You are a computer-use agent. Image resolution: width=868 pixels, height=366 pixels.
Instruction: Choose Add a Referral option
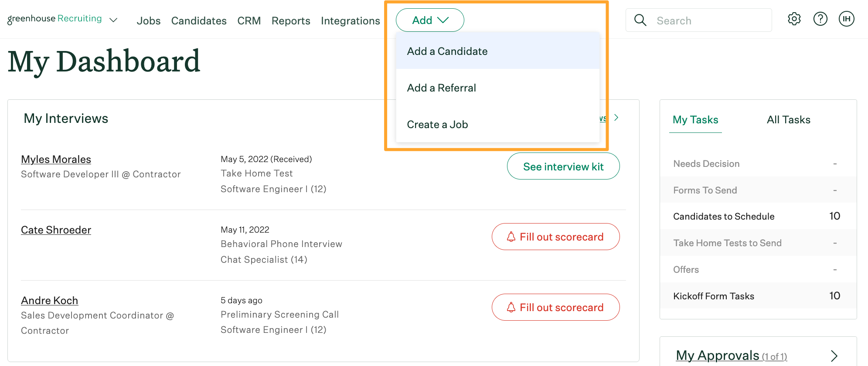coord(441,88)
